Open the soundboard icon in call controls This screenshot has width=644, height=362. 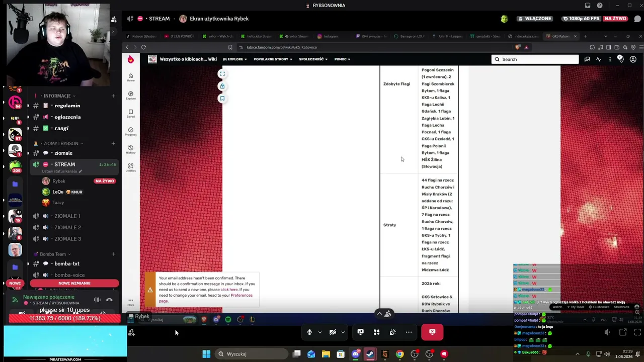point(392,332)
